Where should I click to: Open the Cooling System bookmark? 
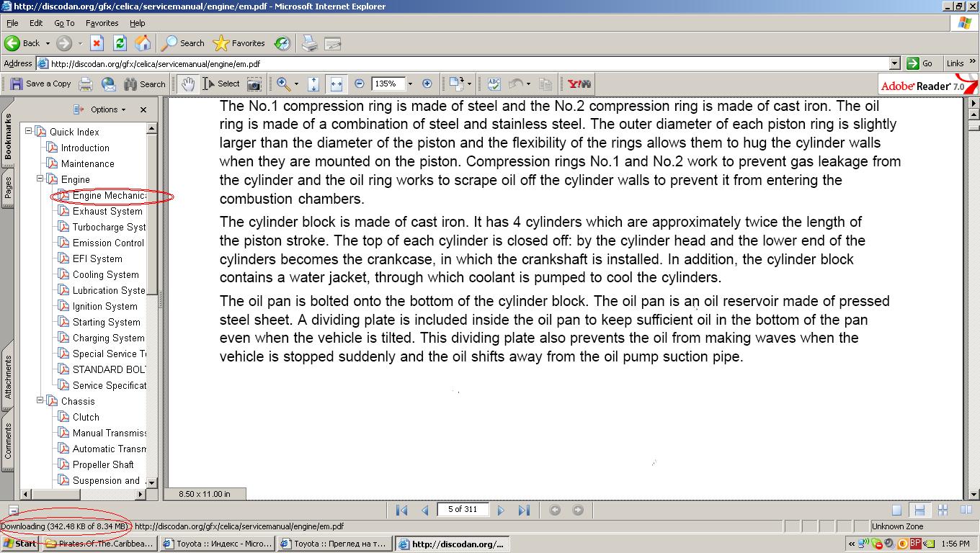[x=105, y=274]
